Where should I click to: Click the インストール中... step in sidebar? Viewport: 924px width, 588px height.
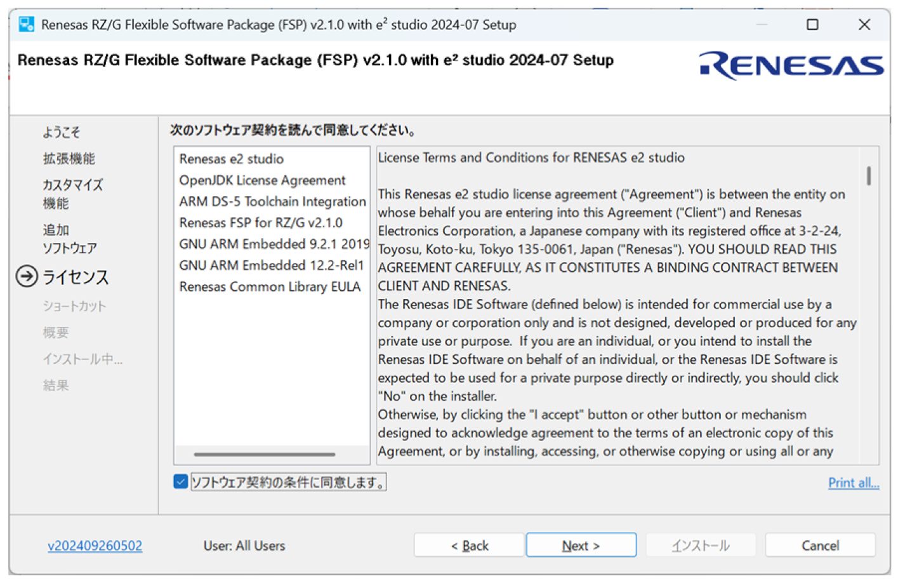click(x=82, y=359)
